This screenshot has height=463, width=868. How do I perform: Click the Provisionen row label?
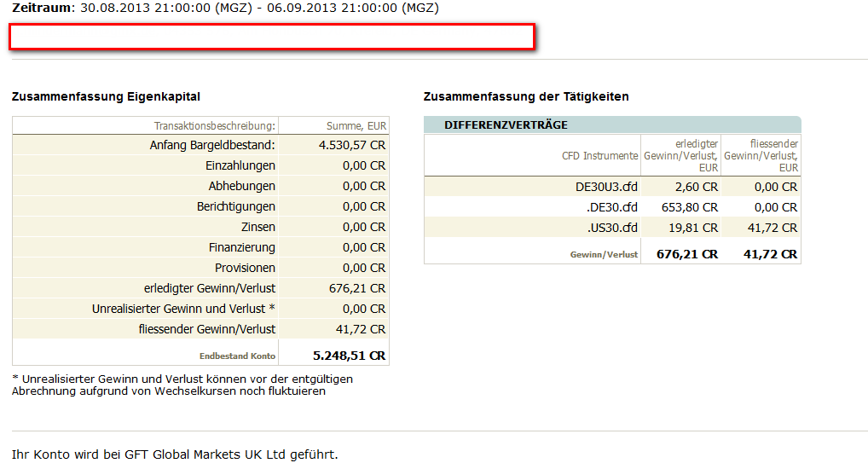(245, 268)
